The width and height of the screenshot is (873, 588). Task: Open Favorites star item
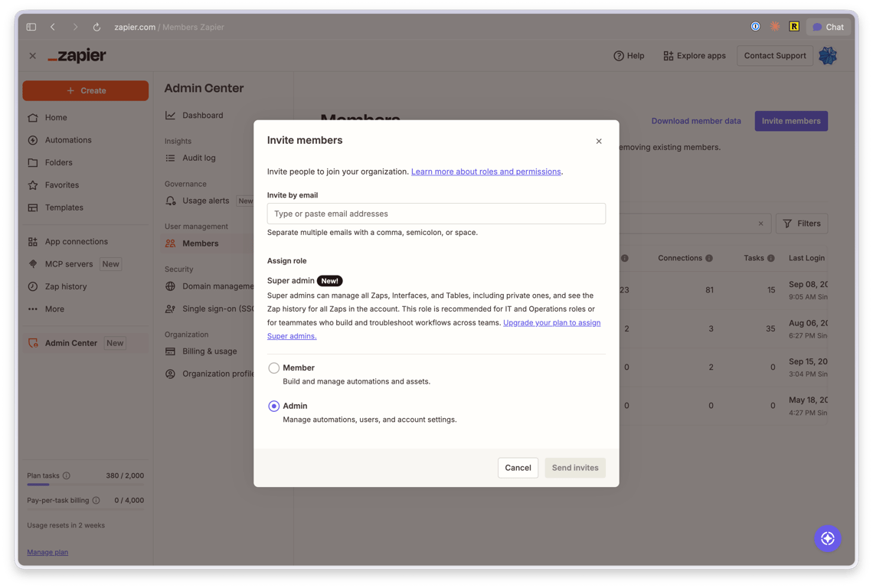(61, 185)
